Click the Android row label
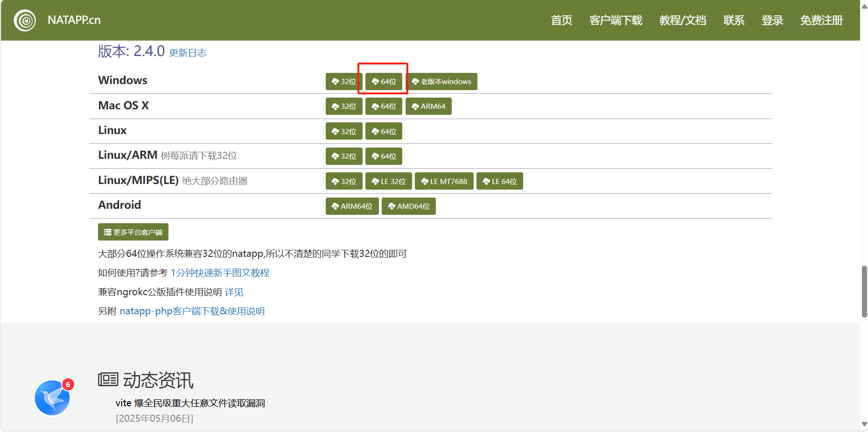 [119, 205]
